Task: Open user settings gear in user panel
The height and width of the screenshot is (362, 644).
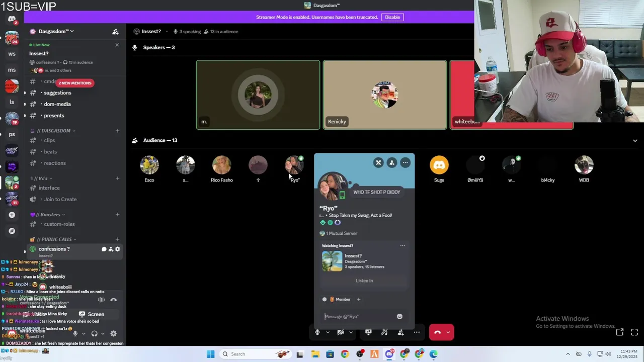Action: [x=113, y=333]
